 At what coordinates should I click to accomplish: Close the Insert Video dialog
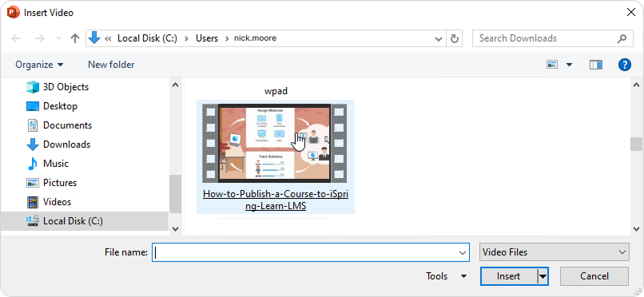631,12
